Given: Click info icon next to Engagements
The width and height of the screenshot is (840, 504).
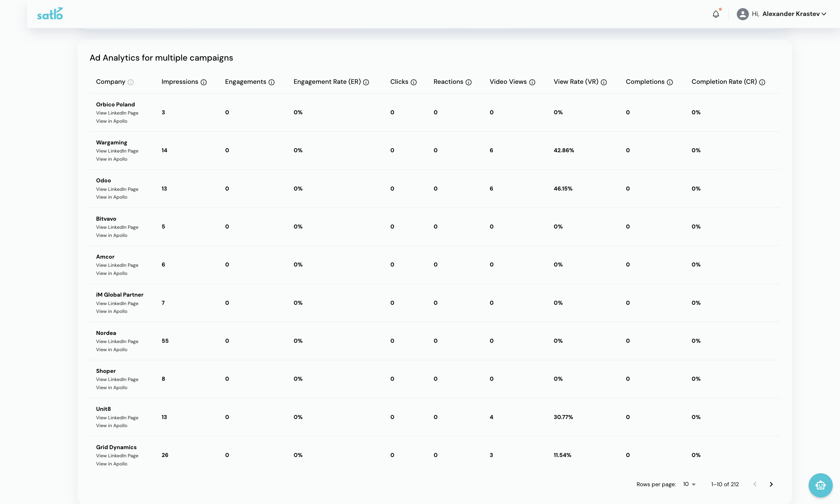Looking at the screenshot, I should pyautogui.click(x=272, y=82).
